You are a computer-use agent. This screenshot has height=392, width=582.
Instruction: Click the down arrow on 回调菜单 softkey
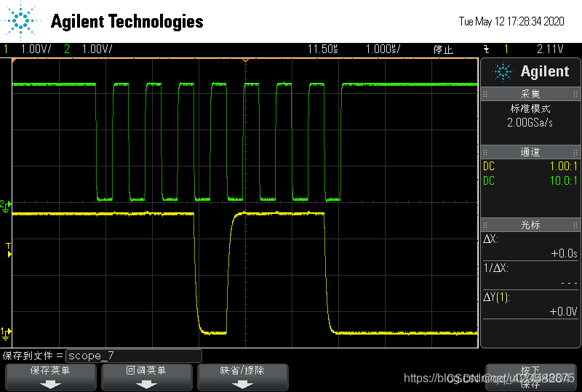147,385
